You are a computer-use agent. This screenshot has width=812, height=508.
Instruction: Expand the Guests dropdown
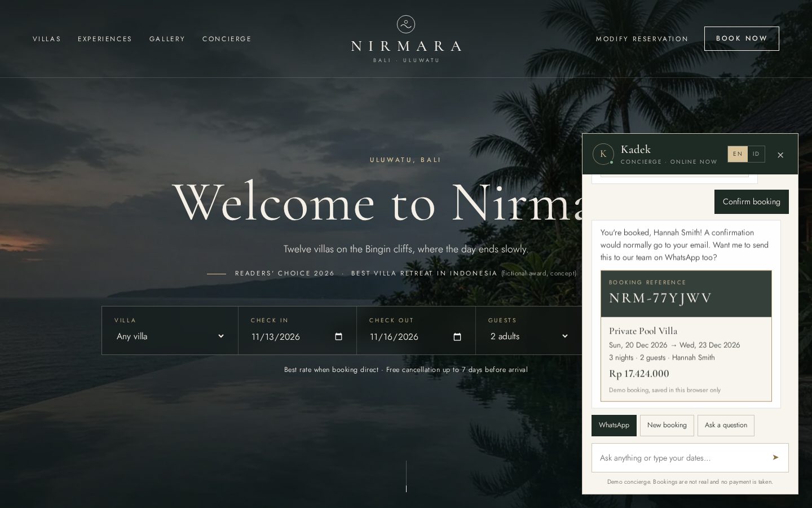529,336
